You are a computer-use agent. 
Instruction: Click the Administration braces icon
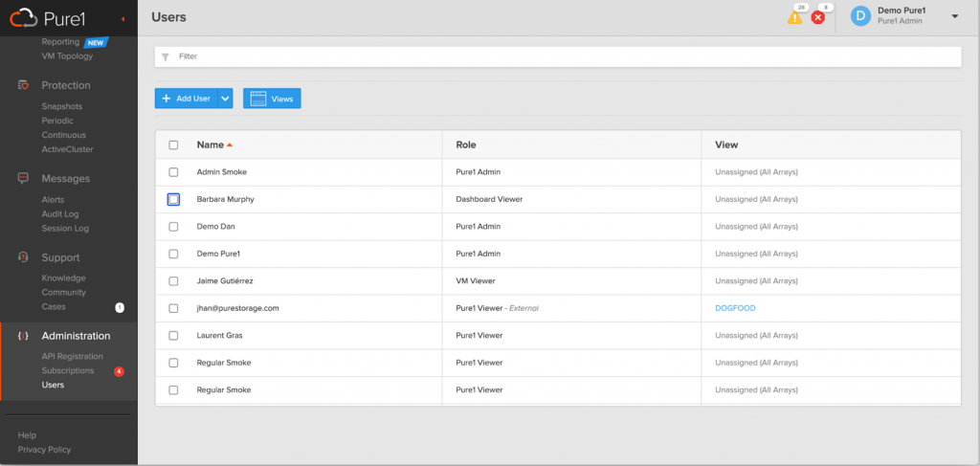pyautogui.click(x=23, y=336)
